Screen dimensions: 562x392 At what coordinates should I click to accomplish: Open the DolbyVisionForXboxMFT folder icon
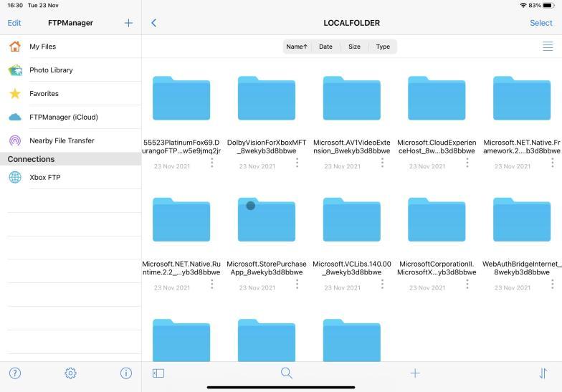(x=267, y=97)
